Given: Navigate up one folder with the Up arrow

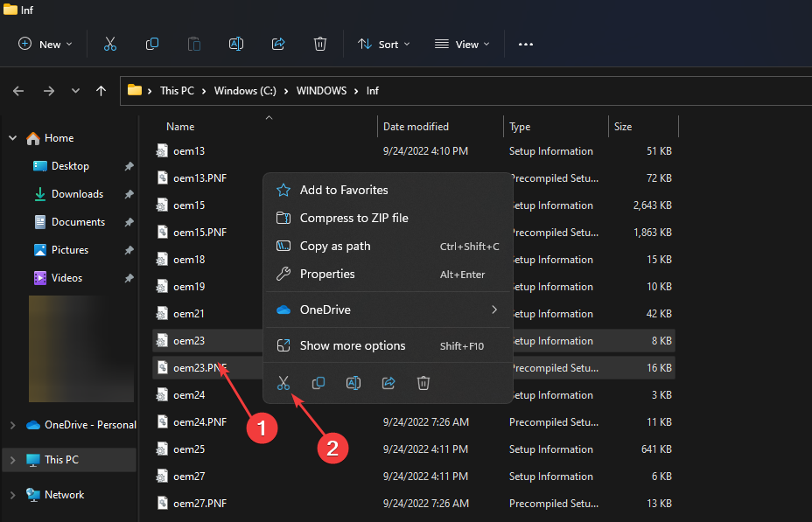Looking at the screenshot, I should [x=101, y=91].
